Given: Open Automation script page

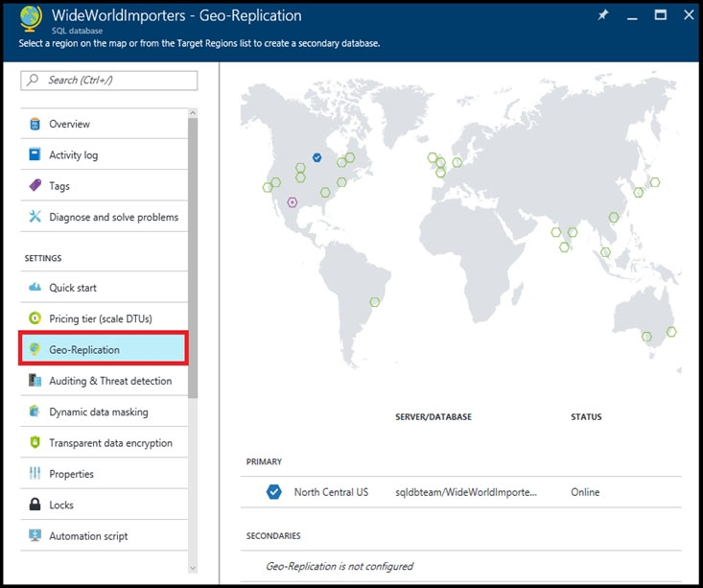Looking at the screenshot, I should pyautogui.click(x=104, y=535).
